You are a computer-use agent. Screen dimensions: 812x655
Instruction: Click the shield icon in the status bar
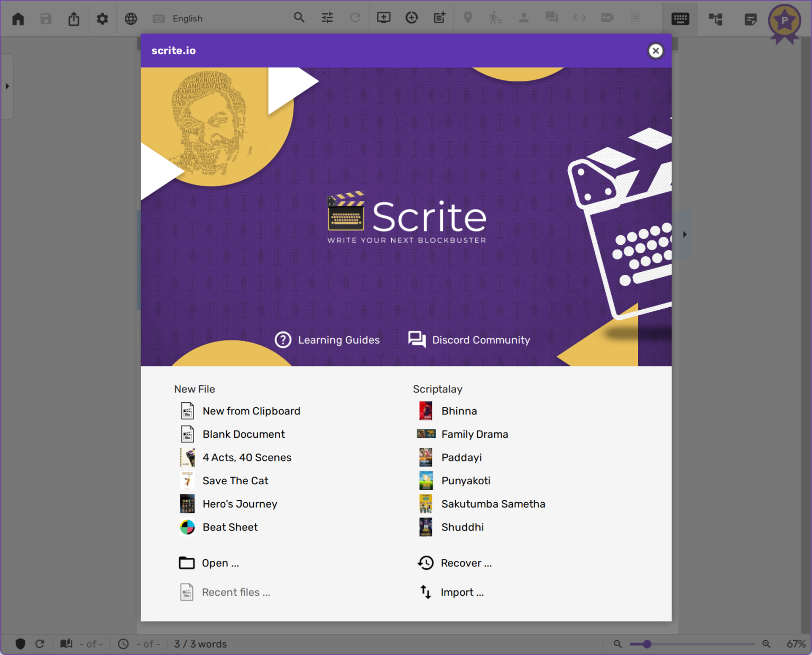[x=21, y=644]
